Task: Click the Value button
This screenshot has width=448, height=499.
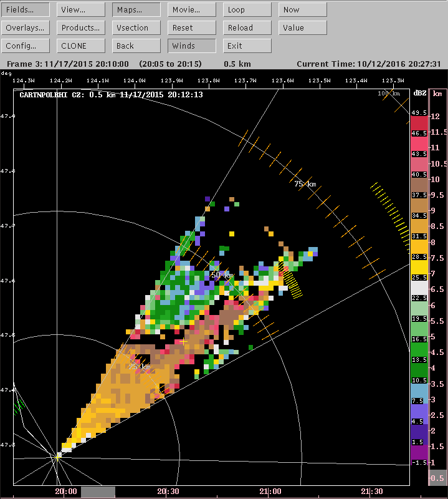Action: [x=303, y=28]
